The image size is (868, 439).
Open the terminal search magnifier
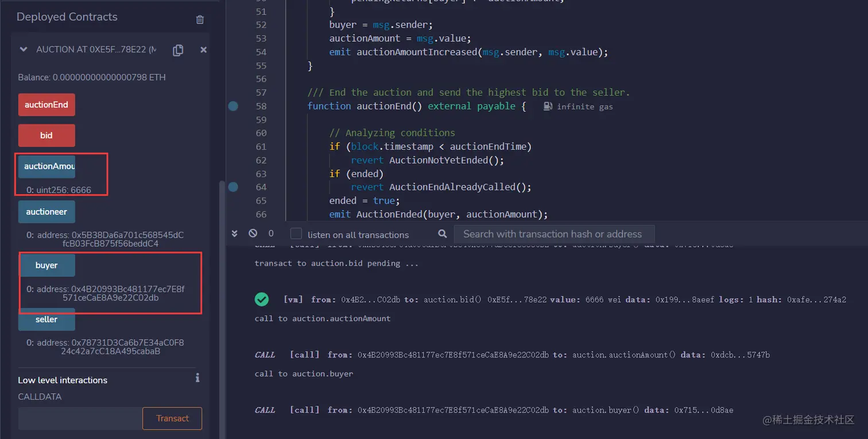[441, 234]
